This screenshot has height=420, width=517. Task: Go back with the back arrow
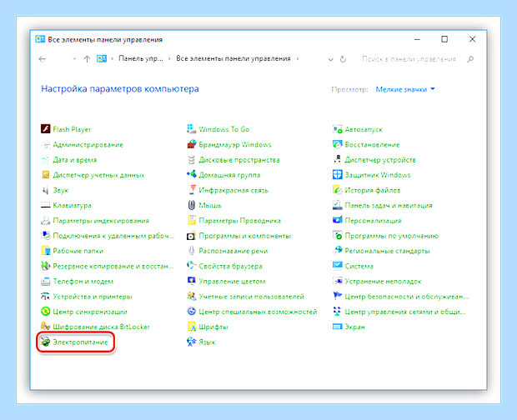(43, 59)
